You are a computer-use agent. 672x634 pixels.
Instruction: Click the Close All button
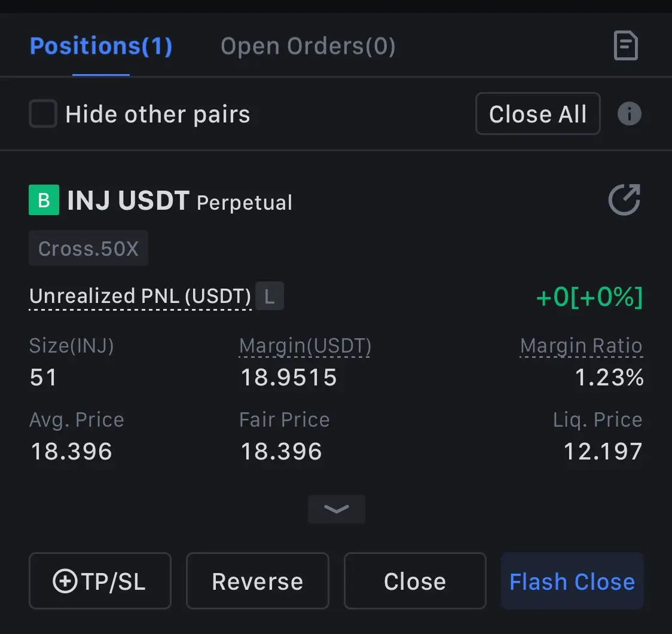tap(538, 114)
